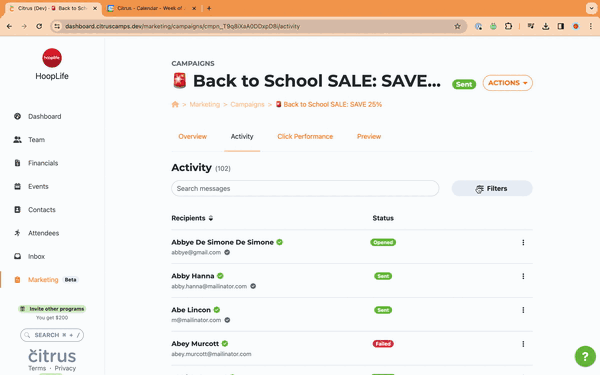Open Dashboard in sidebar

(x=44, y=116)
